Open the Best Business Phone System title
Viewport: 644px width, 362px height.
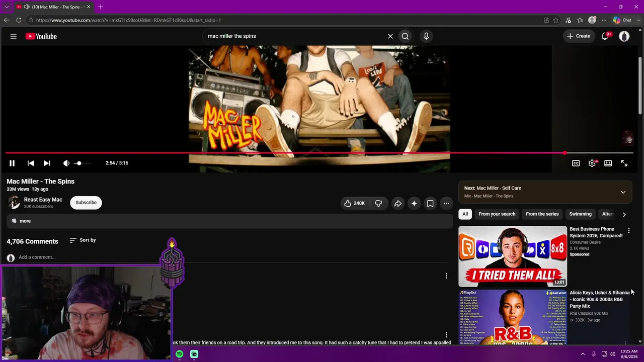pos(596,232)
